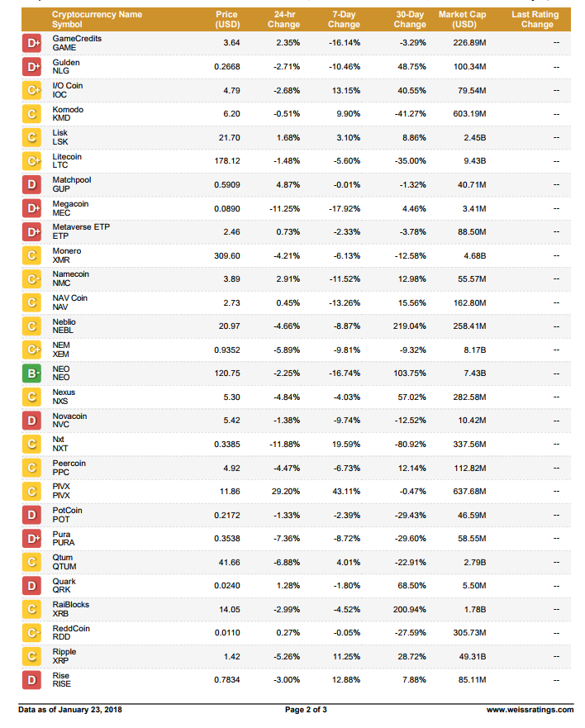Click the C+ badge next to I/O Coin

coord(31,91)
